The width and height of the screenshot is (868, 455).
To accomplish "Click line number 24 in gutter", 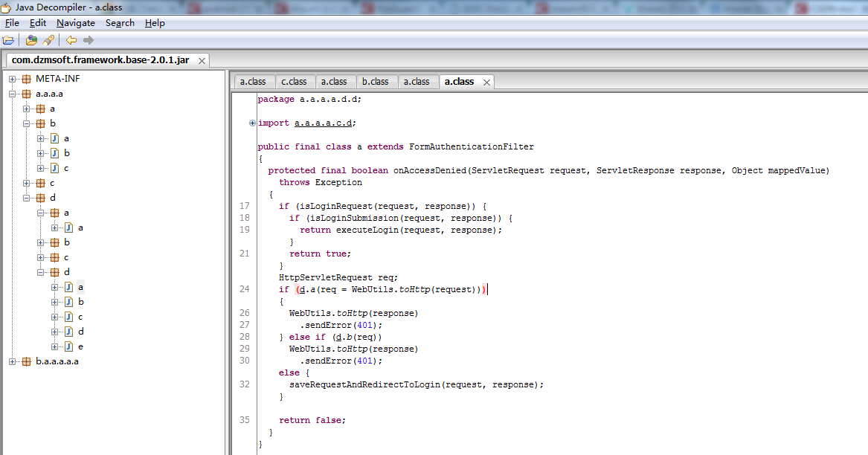I will pos(245,289).
